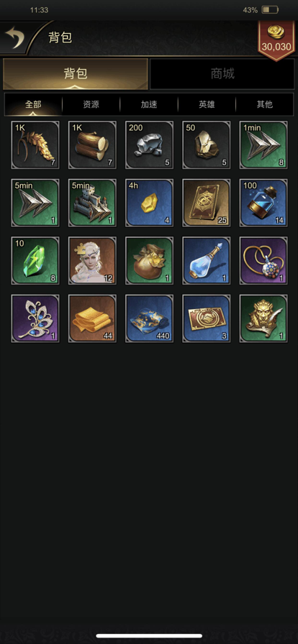Select the green energy crystal item

point(35,261)
